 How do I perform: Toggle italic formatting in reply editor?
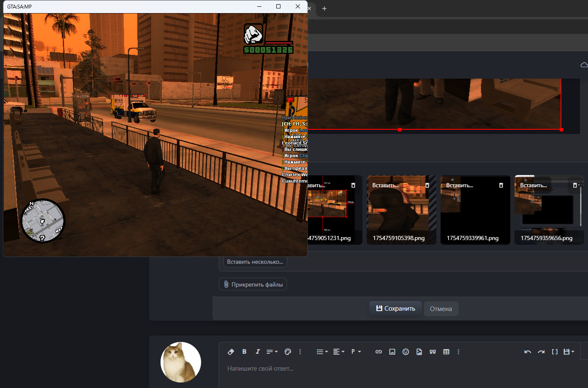tap(257, 352)
